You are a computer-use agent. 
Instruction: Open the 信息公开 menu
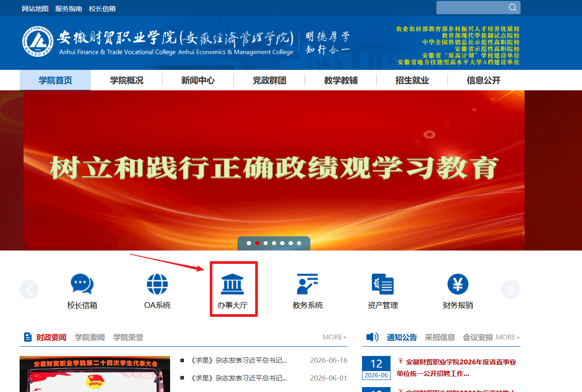point(484,81)
